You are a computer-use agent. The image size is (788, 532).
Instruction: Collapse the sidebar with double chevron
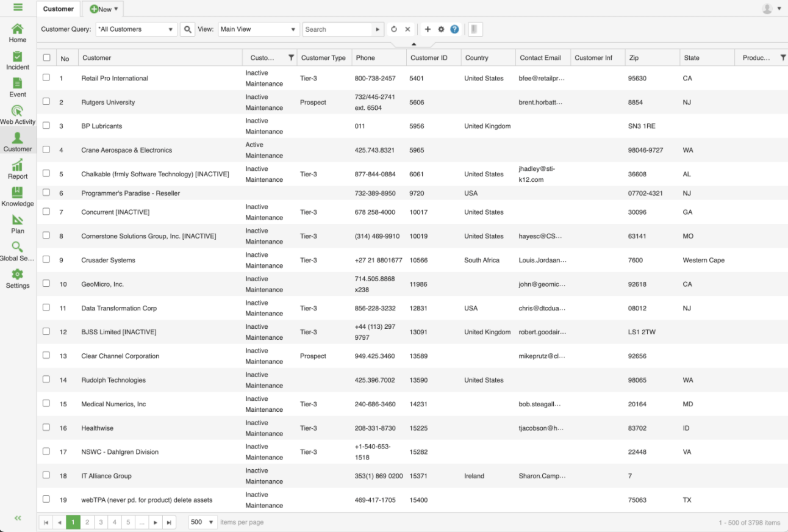[18, 518]
